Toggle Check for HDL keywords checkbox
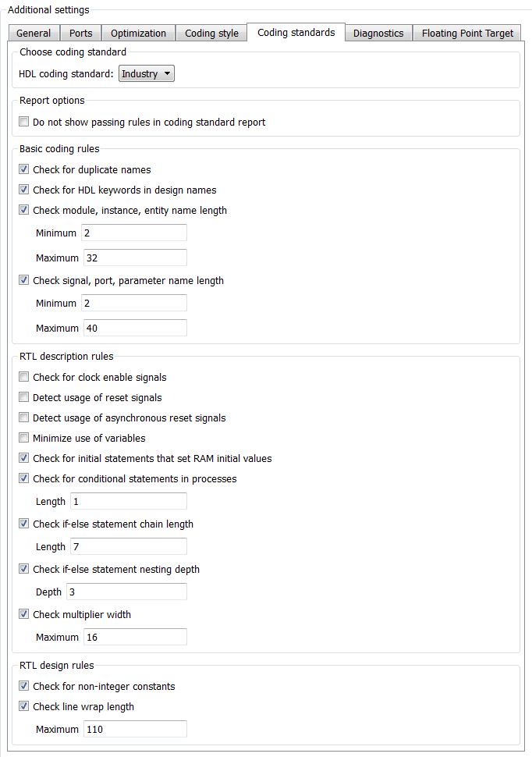The width and height of the screenshot is (532, 757). [25, 190]
